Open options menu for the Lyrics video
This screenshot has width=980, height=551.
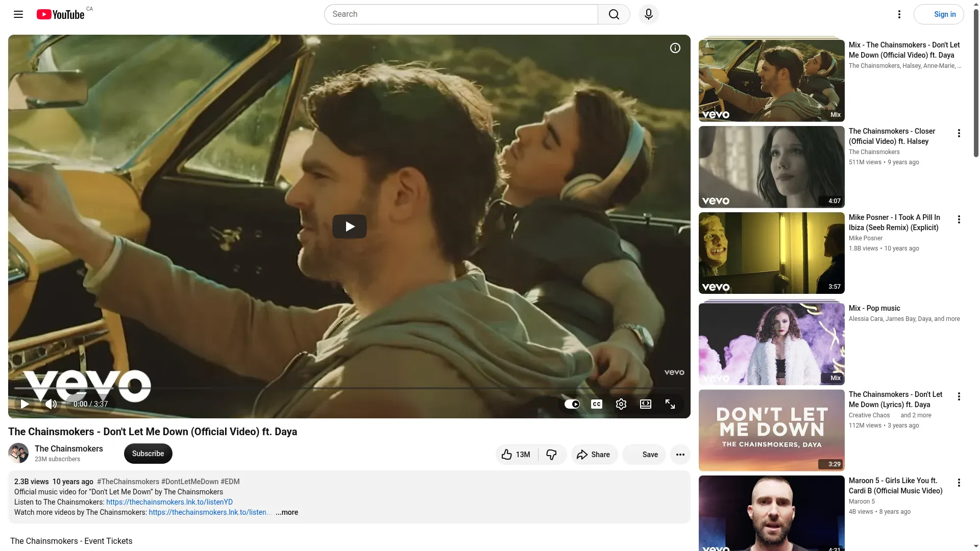[x=959, y=396]
